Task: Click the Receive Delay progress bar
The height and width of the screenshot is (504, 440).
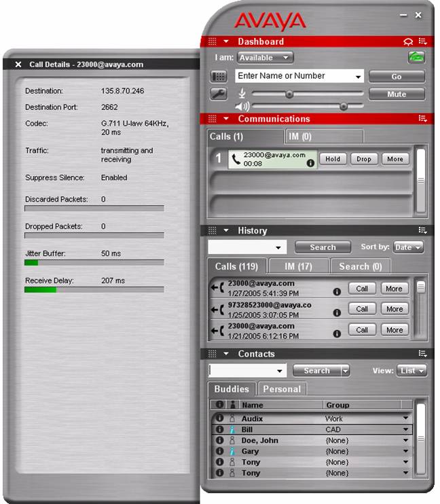Action: [x=94, y=290]
